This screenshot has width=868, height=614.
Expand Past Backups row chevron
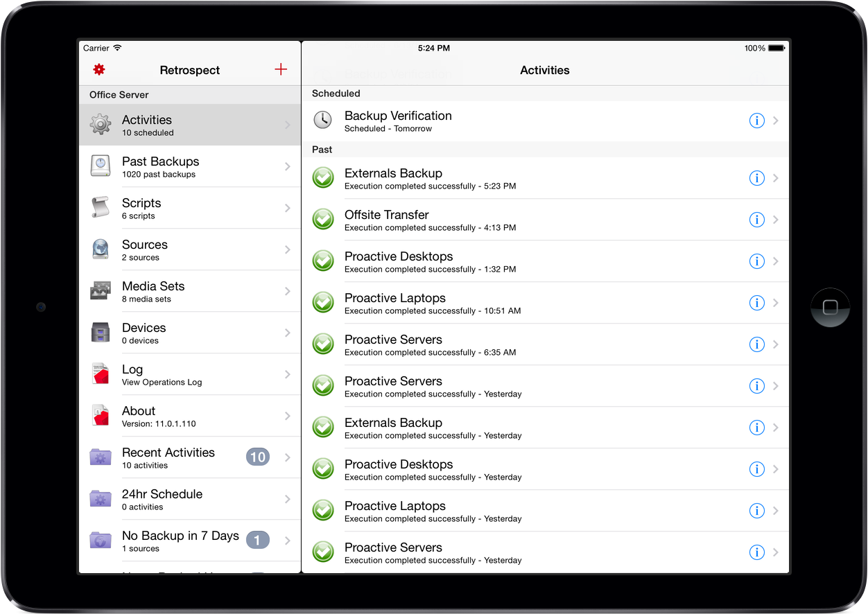coord(288,166)
